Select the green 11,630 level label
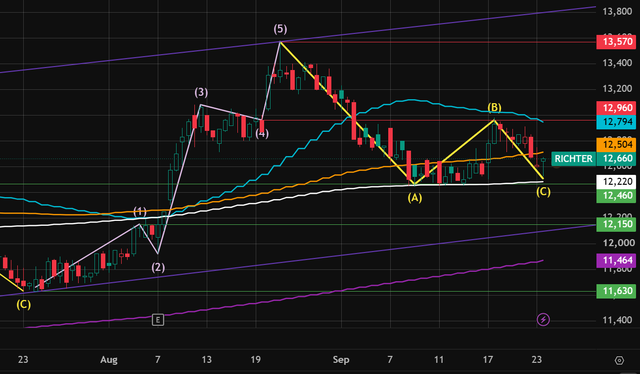The width and height of the screenshot is (640, 374). click(x=616, y=291)
